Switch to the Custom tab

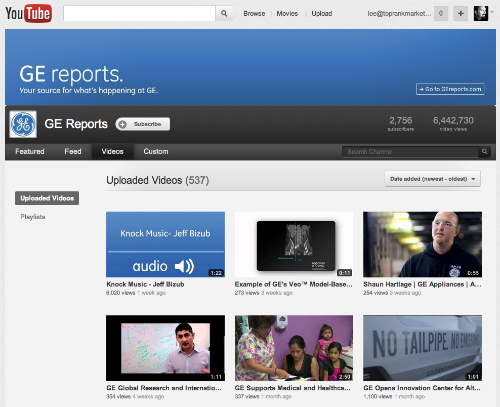[x=156, y=152]
